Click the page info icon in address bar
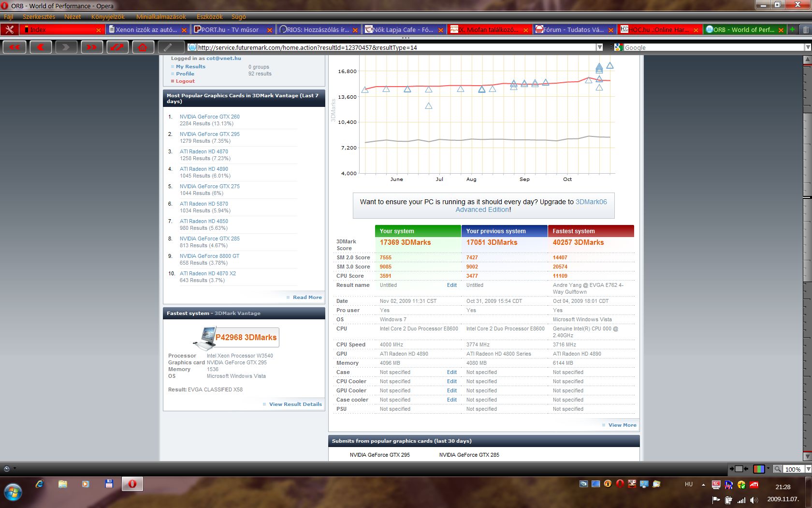Viewport: 812px width, 508px height. [192, 47]
